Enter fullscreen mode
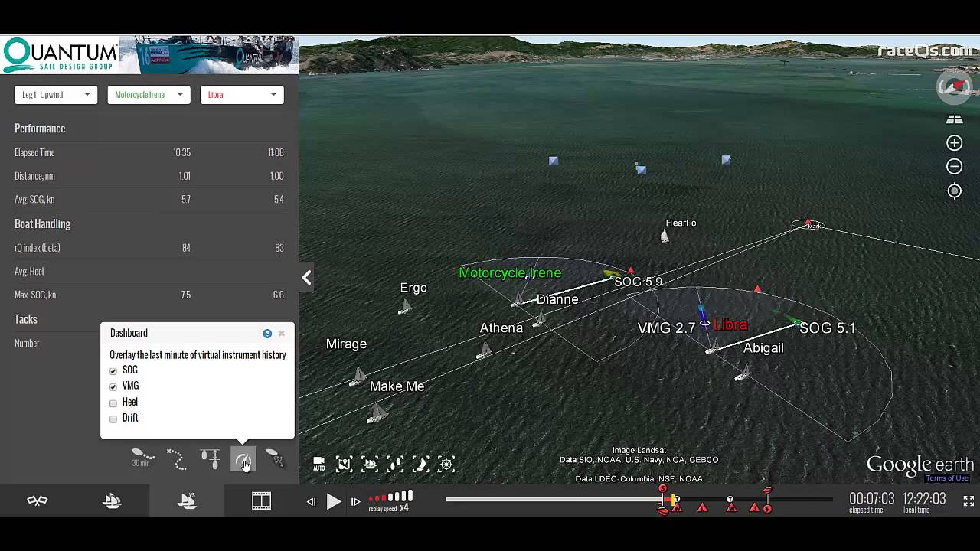This screenshot has height=551, width=980. (969, 501)
